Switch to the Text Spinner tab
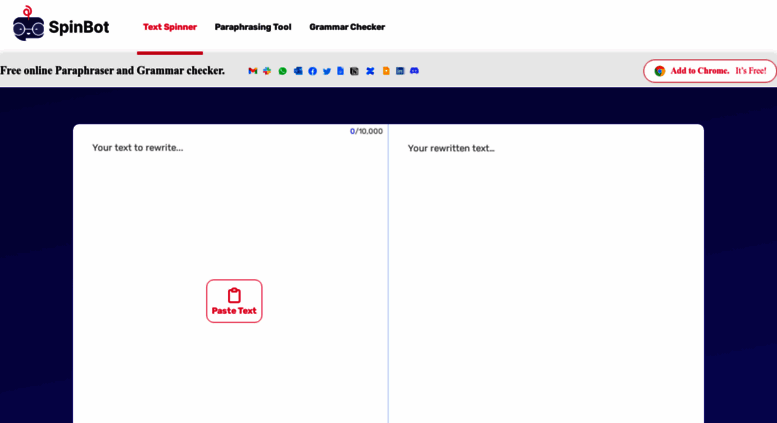 tap(170, 27)
